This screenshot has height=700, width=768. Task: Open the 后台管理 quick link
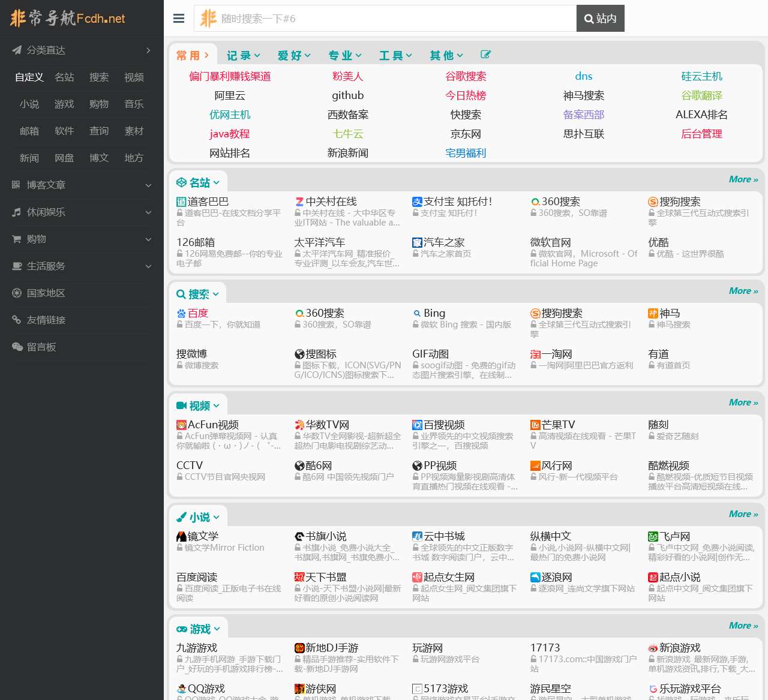coord(701,134)
